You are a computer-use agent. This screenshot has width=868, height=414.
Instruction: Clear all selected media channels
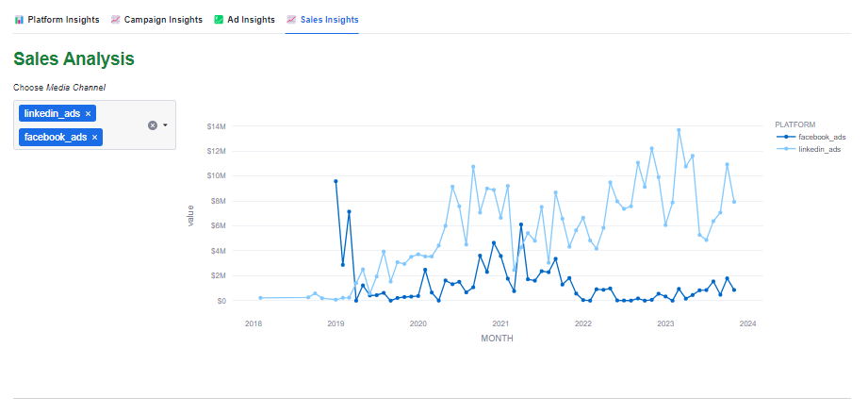pyautogui.click(x=153, y=125)
